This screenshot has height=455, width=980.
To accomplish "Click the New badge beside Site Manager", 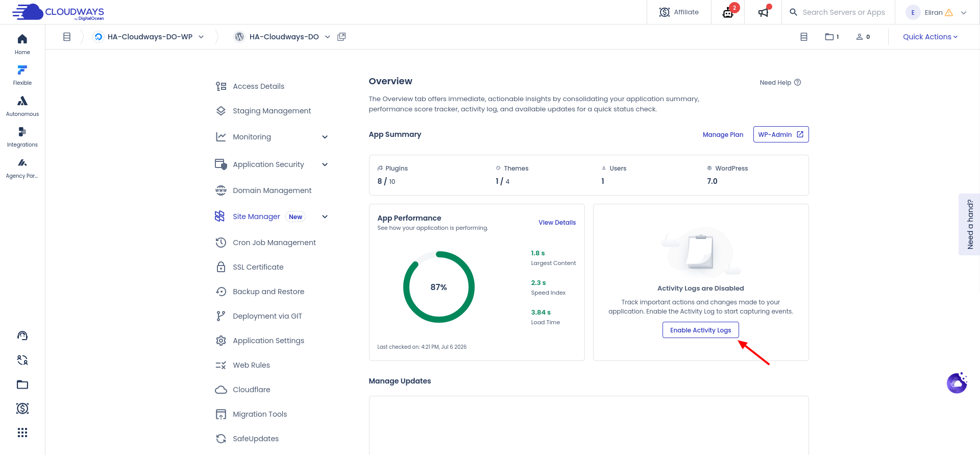I will tap(296, 217).
